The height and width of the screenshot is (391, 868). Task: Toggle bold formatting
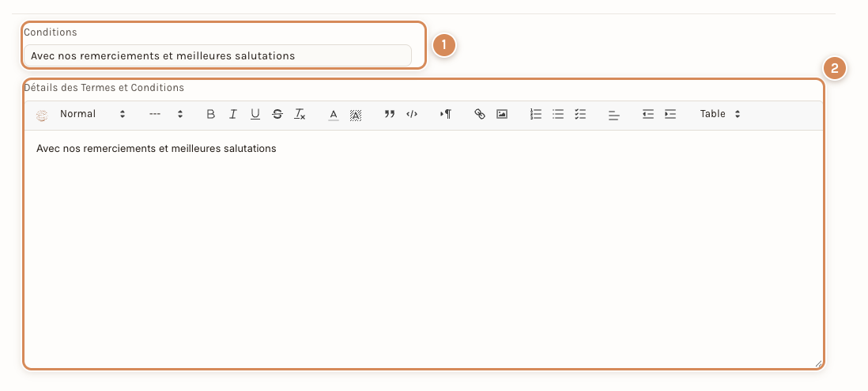tap(210, 114)
